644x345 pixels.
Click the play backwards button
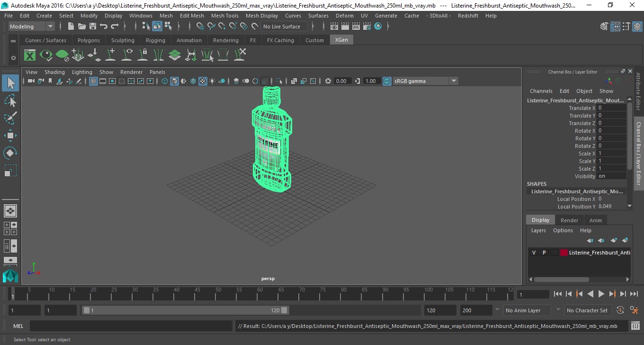tap(590, 294)
